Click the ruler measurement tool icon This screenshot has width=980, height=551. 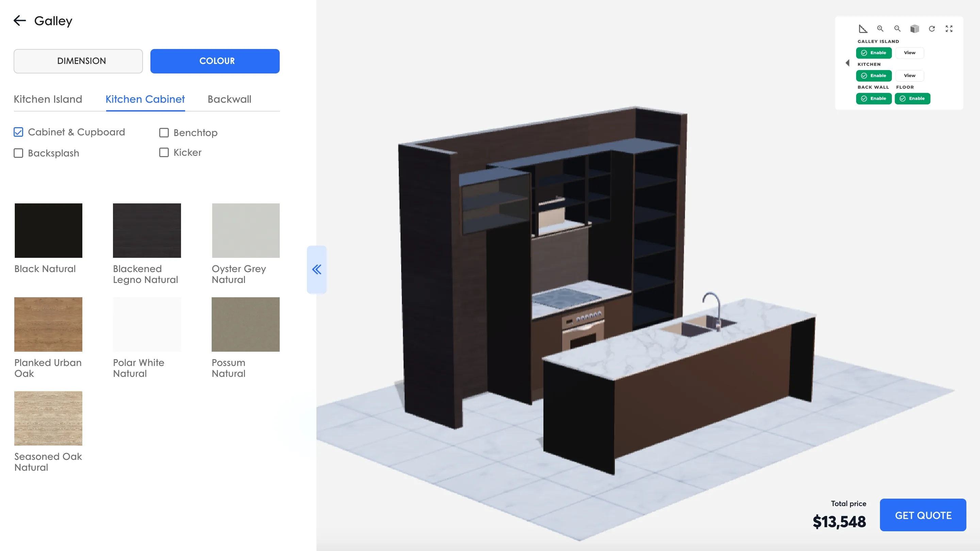click(863, 29)
